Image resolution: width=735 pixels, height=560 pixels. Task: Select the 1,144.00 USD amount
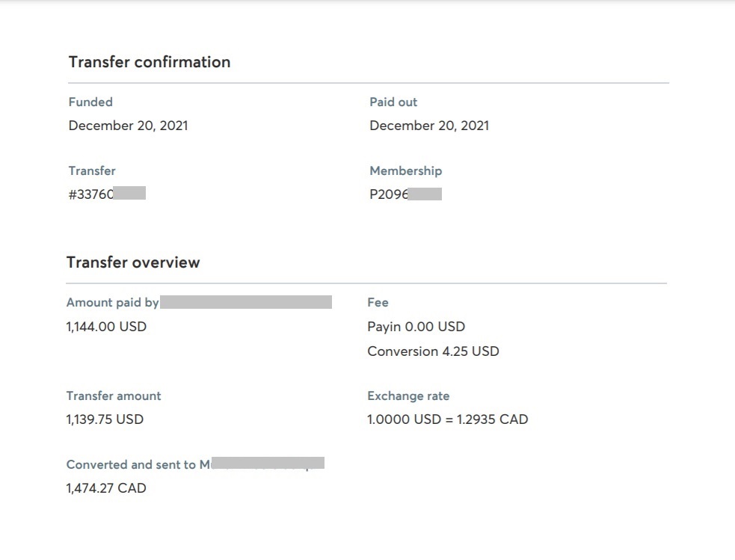coord(106,327)
